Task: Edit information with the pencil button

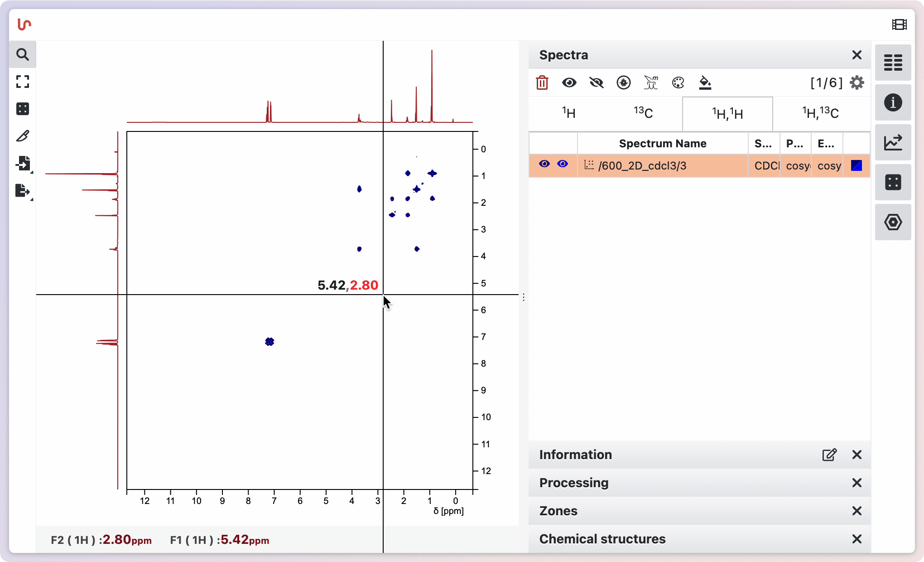Action: tap(829, 455)
